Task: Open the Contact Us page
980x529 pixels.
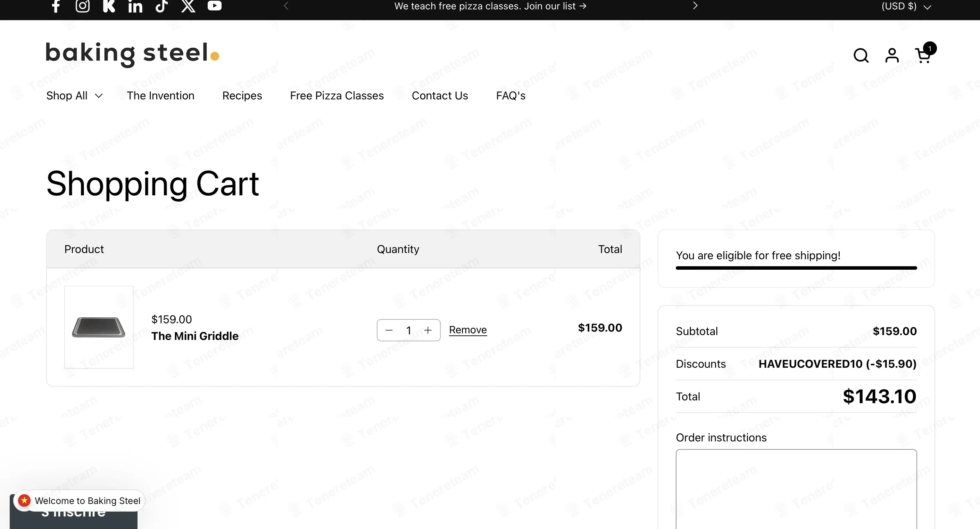Action: pos(440,96)
